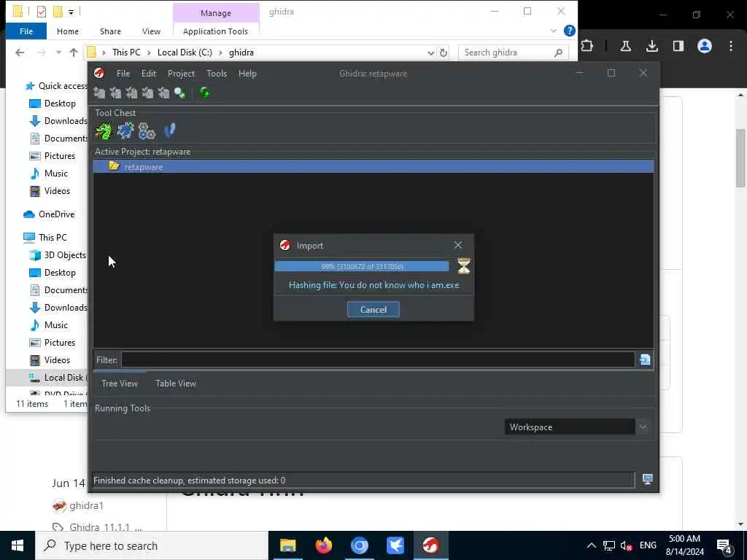Click the Filter input field in Ghidra
The height and width of the screenshot is (560, 747).
click(378, 359)
